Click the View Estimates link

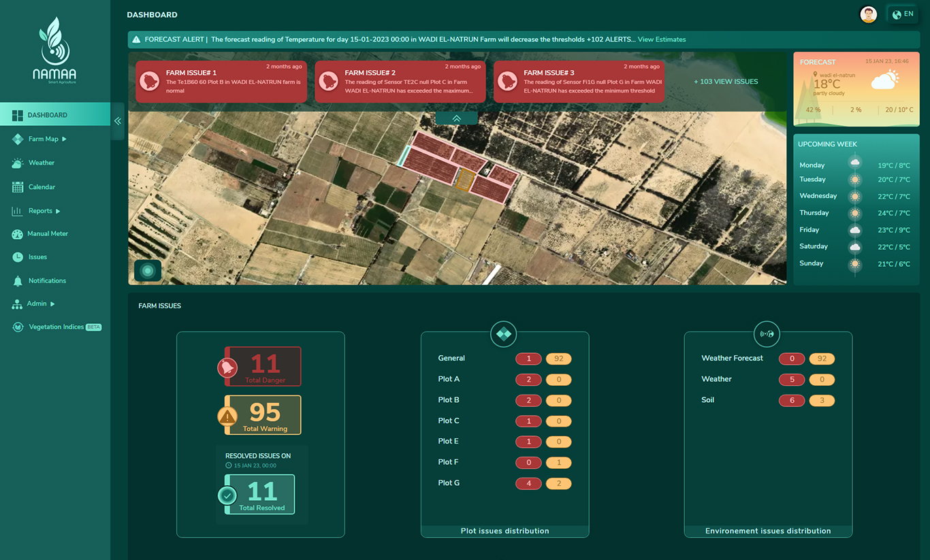click(x=661, y=39)
